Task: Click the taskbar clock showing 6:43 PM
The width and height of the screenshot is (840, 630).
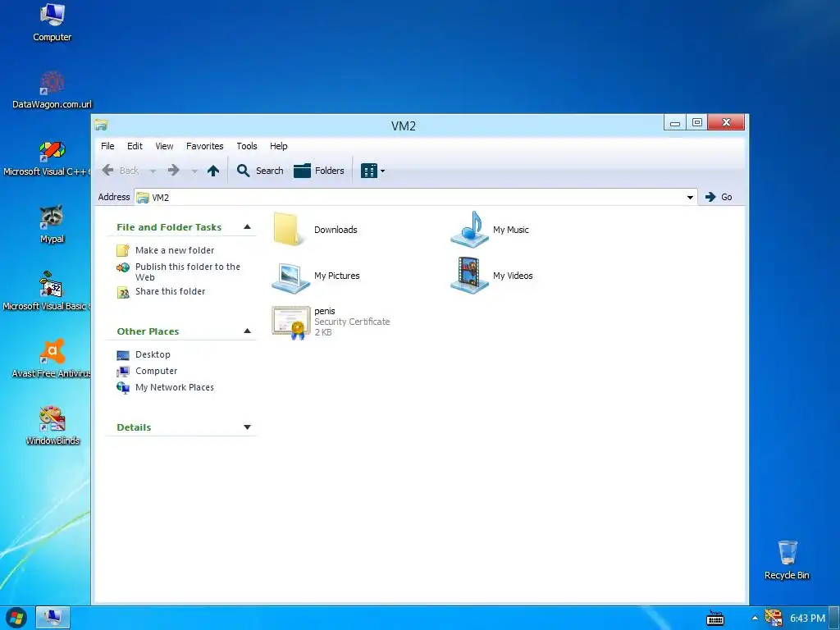Action: [807, 618]
